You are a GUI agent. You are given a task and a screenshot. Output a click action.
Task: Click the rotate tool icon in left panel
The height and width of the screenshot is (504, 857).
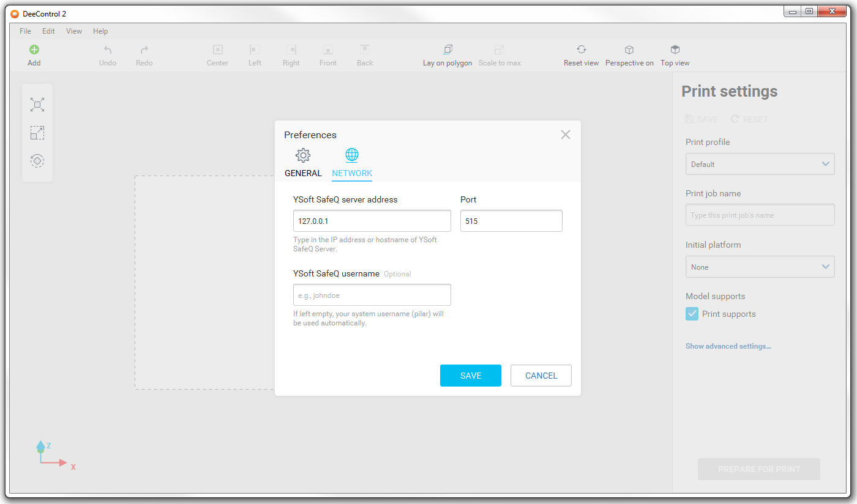pos(37,161)
